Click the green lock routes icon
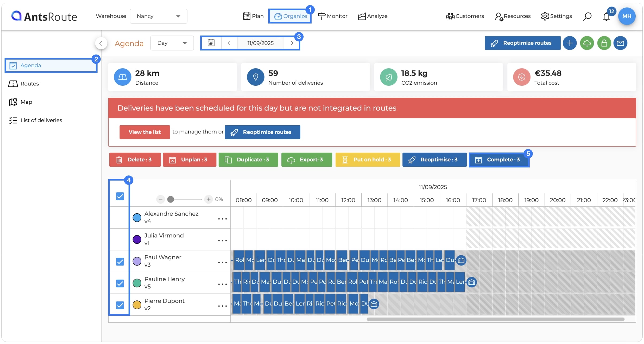 (x=604, y=43)
